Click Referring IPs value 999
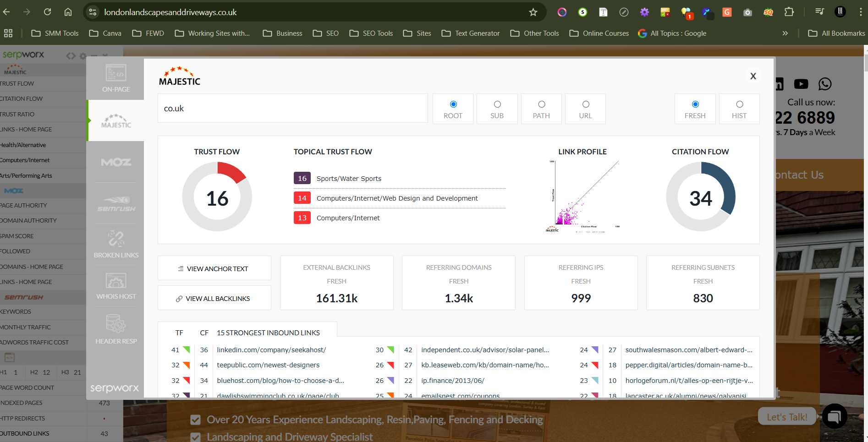This screenshot has height=442, width=868. tap(581, 298)
